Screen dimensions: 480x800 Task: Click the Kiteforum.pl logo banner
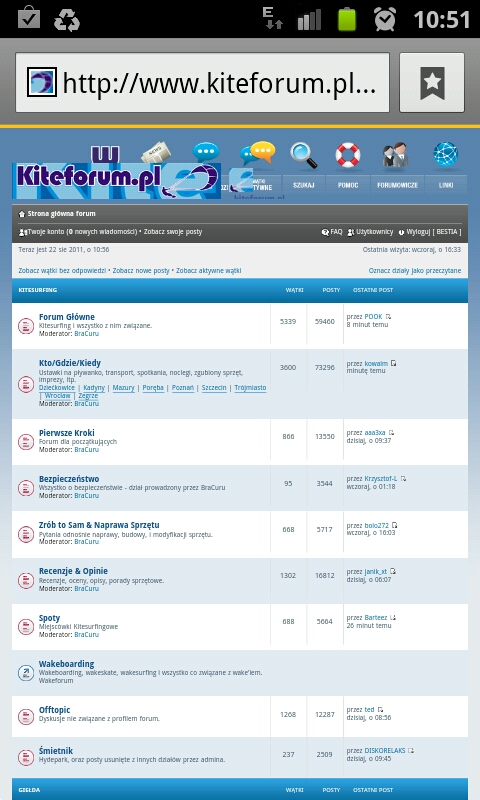116,181
